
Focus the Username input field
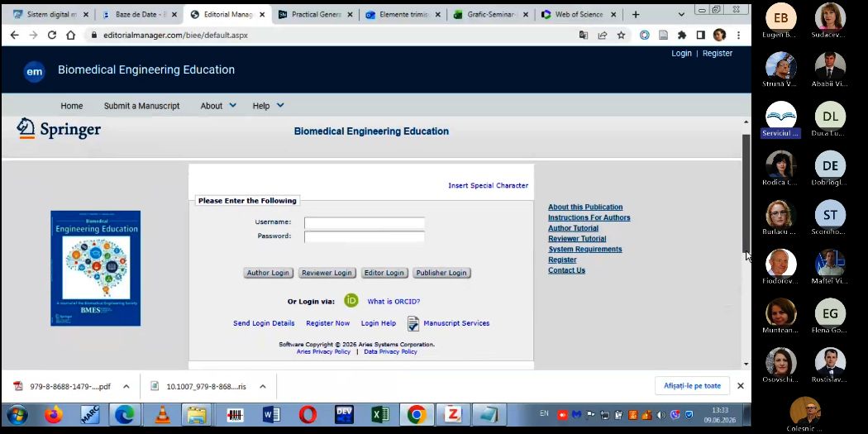coord(365,222)
